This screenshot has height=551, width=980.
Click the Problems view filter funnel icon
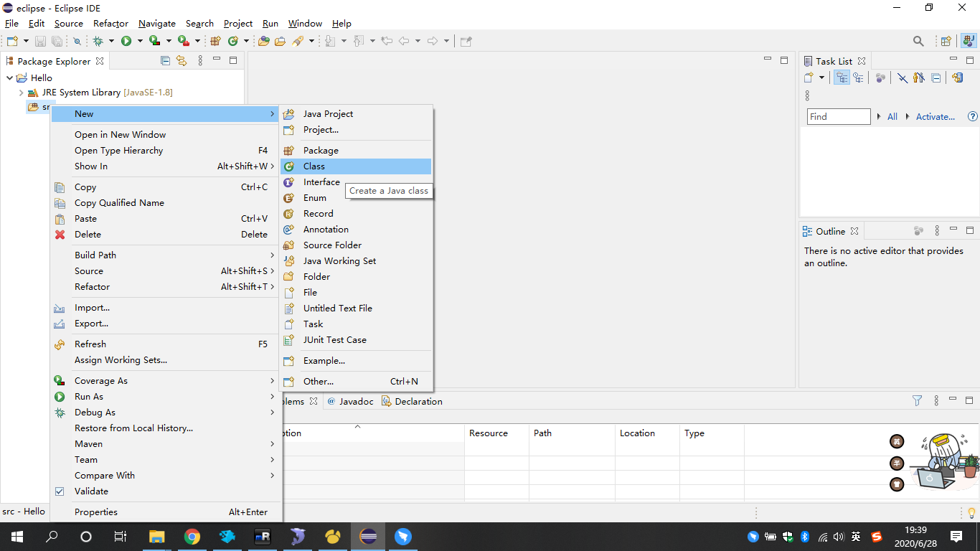(x=917, y=401)
